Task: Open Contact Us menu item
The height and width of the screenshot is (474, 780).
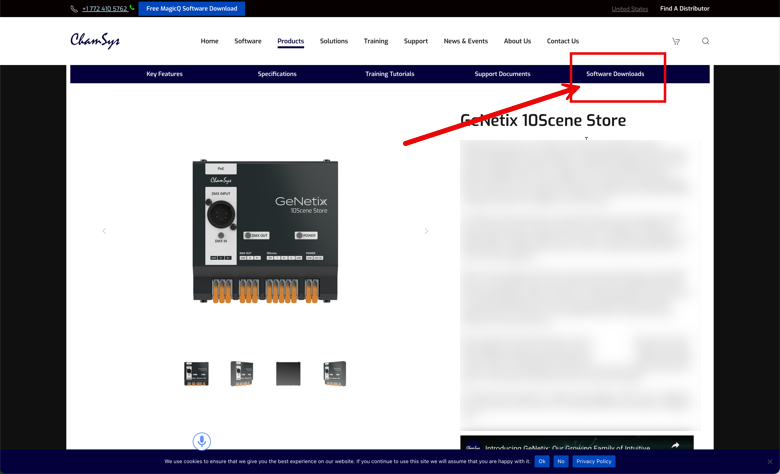Action: (563, 41)
